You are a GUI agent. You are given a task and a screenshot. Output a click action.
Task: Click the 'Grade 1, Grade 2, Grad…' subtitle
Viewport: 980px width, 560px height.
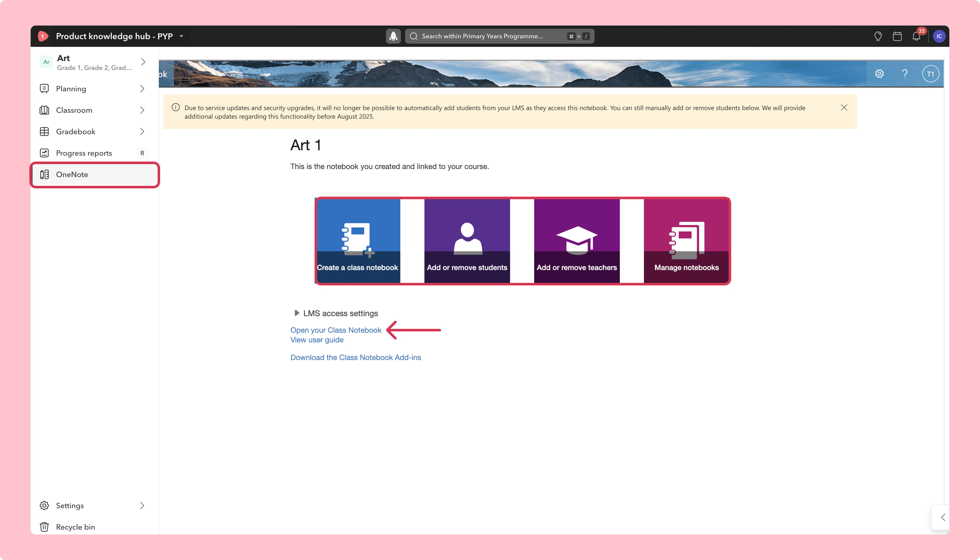(x=95, y=68)
